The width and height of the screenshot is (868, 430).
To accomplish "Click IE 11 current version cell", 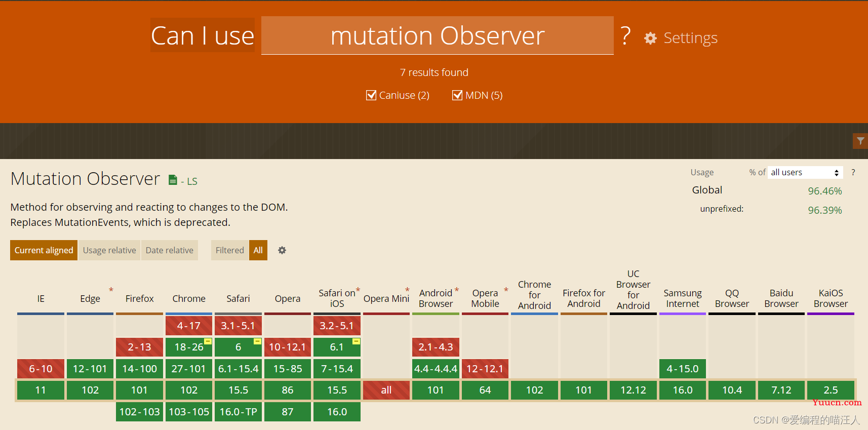I will [41, 390].
